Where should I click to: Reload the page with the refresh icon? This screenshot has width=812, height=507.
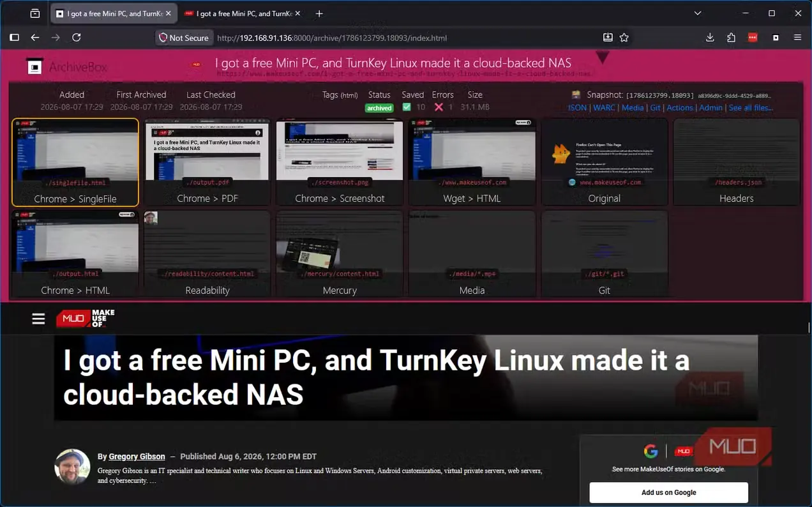click(77, 38)
